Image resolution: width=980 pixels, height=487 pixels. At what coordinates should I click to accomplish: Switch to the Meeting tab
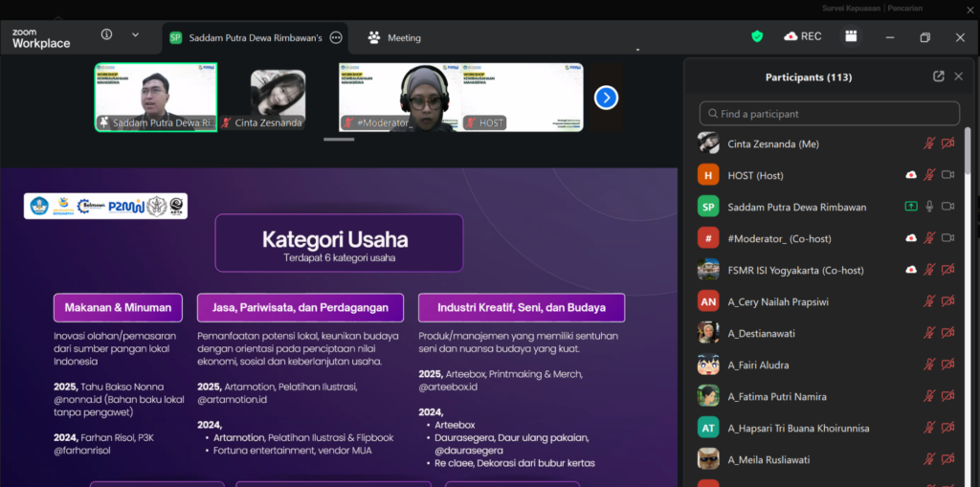tap(394, 37)
